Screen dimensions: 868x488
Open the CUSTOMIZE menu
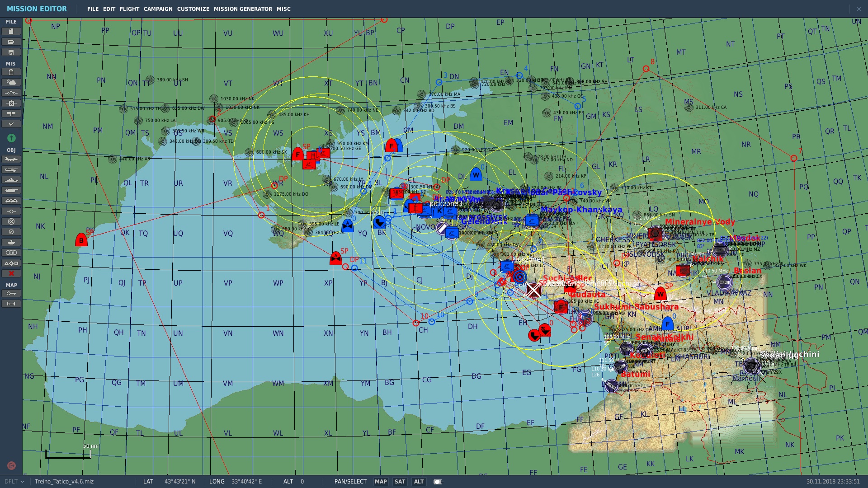193,9
